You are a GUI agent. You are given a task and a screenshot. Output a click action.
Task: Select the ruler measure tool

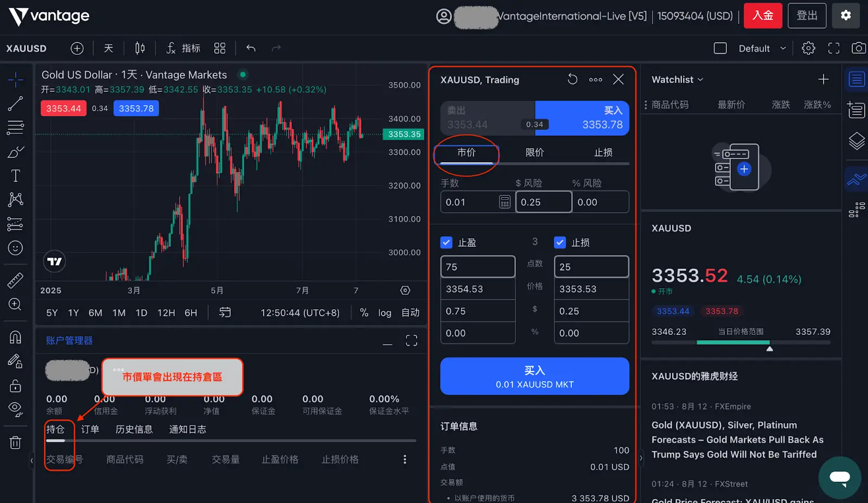(x=15, y=281)
